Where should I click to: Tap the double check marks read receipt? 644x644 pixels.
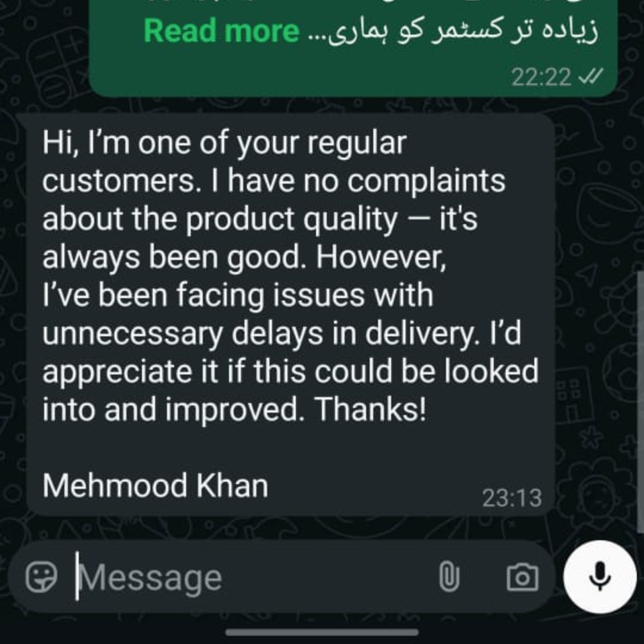click(590, 76)
